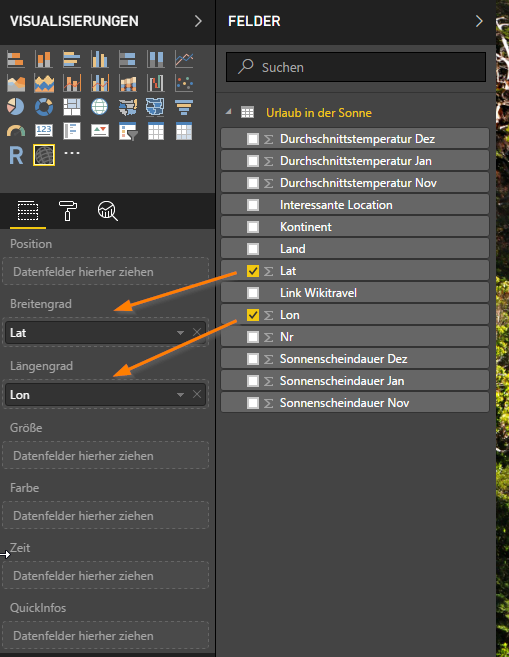The height and width of the screenshot is (657, 509).
Task: Check the Durchschnittstemperatur Nov field
Action: 253,183
